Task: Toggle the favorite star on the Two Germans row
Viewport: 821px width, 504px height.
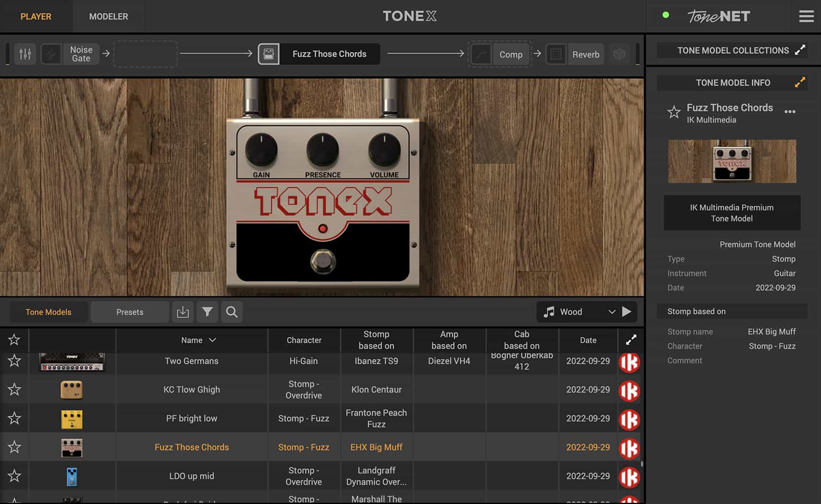Action: click(x=14, y=361)
